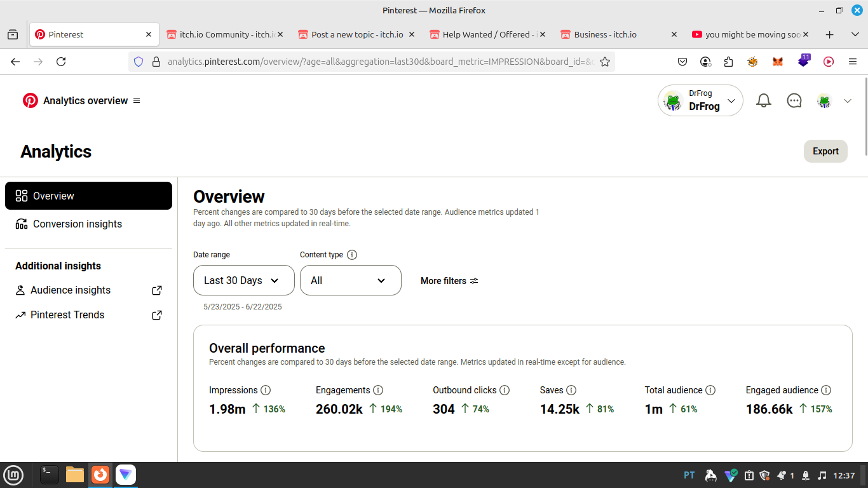Viewport: 868px width, 488px height.
Task: Click the Save to Pocket toolbar icon
Action: tap(682, 62)
